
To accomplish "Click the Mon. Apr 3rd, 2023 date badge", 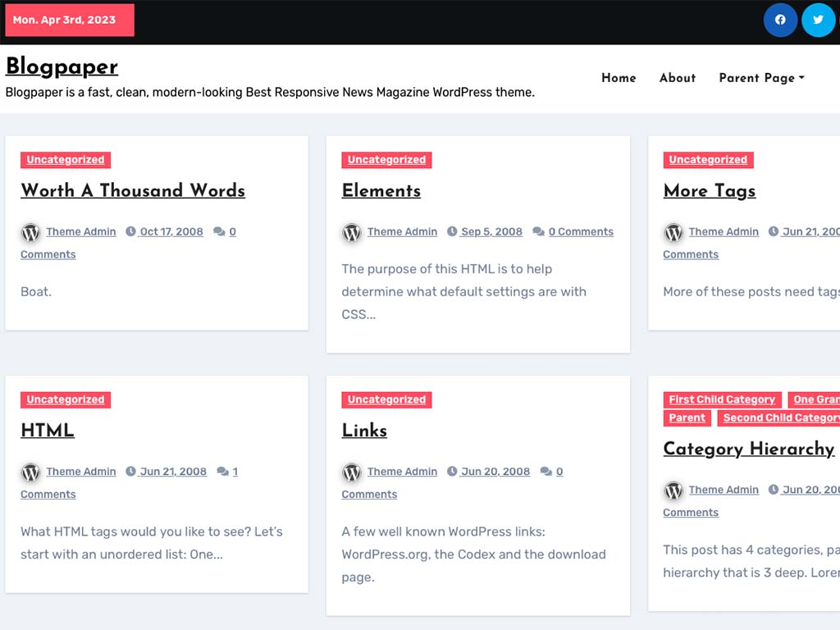I will [70, 20].
